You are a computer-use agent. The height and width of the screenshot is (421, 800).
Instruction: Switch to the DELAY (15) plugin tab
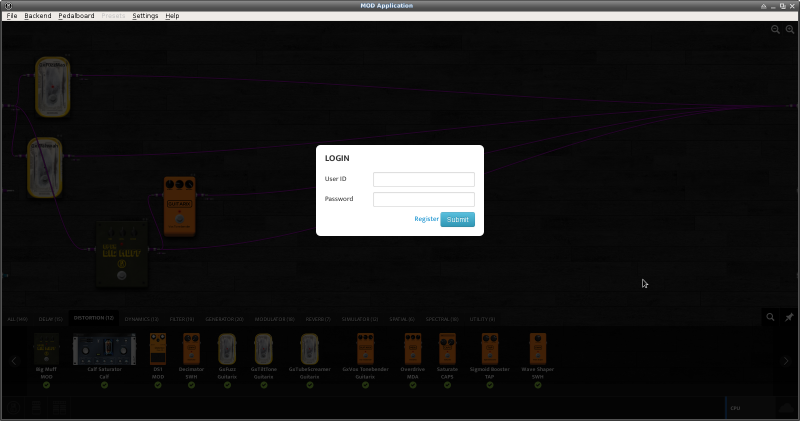pos(51,319)
